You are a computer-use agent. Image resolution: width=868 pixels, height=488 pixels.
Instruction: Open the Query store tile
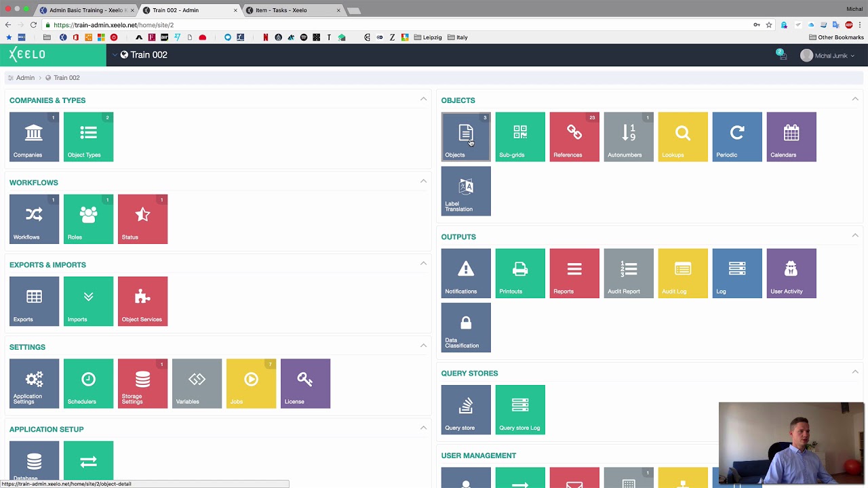(x=466, y=409)
